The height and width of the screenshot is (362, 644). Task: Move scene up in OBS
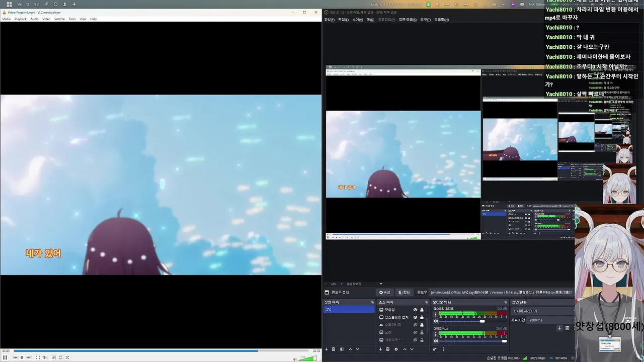click(x=350, y=349)
